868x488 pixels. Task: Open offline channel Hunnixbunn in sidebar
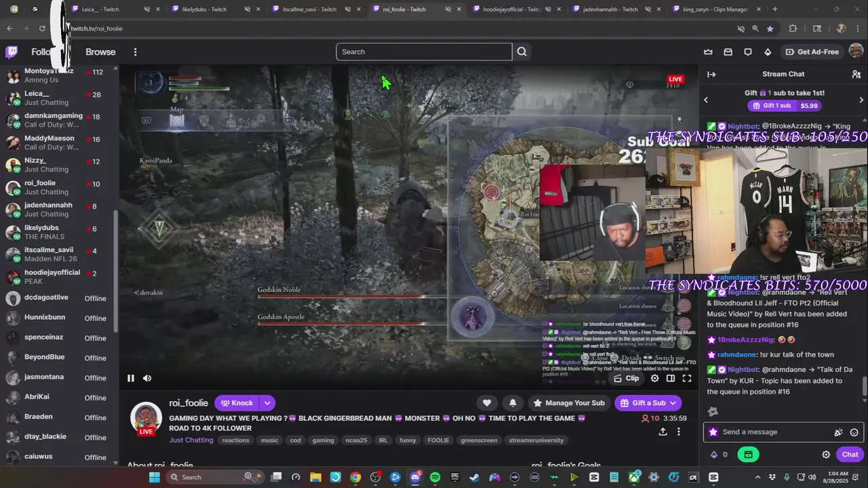coord(60,317)
